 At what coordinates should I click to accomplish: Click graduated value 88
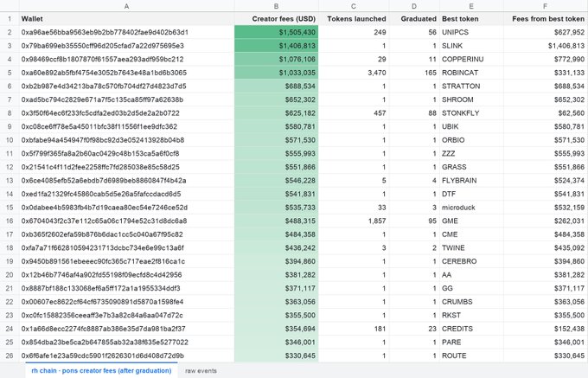point(414,113)
